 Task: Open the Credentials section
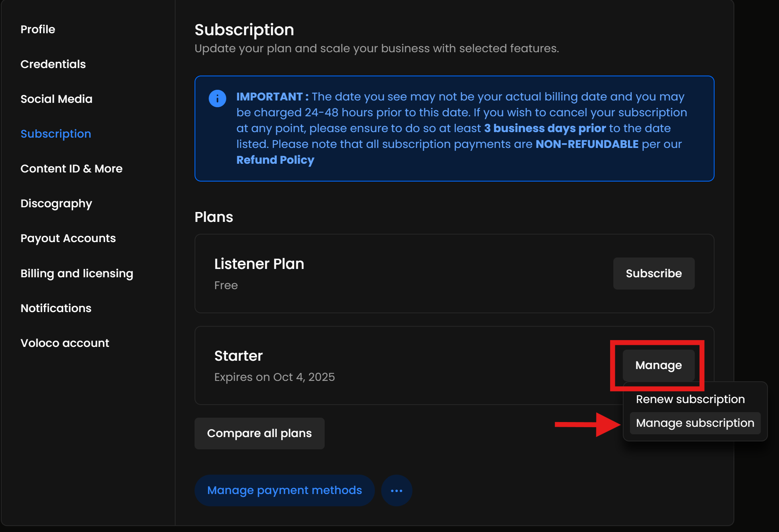click(x=53, y=64)
